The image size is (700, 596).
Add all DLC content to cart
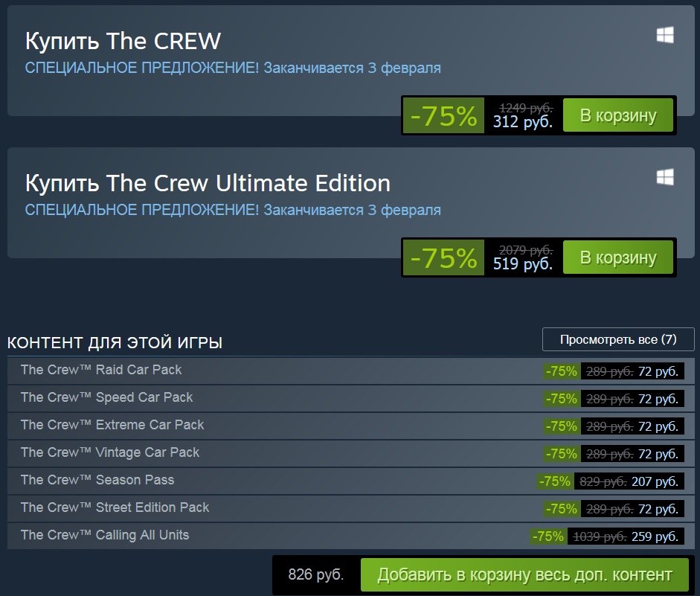524,575
